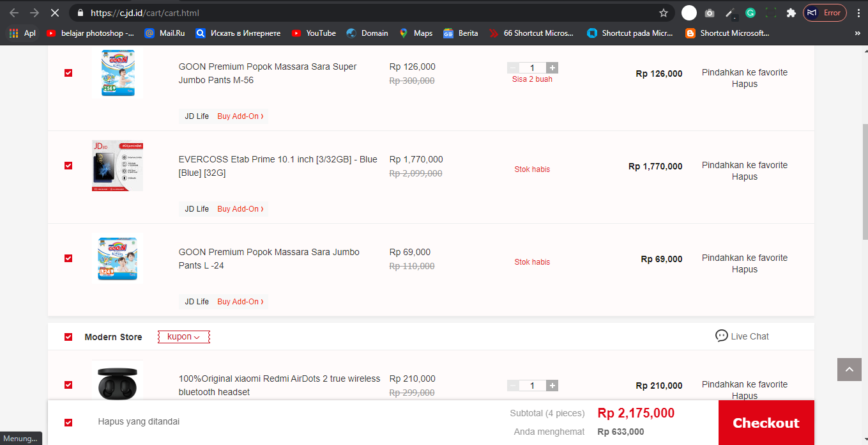Screen dimensions: 868x445
Task: Open the 66 Shortcut Micros... bookmark
Action: [532, 33]
